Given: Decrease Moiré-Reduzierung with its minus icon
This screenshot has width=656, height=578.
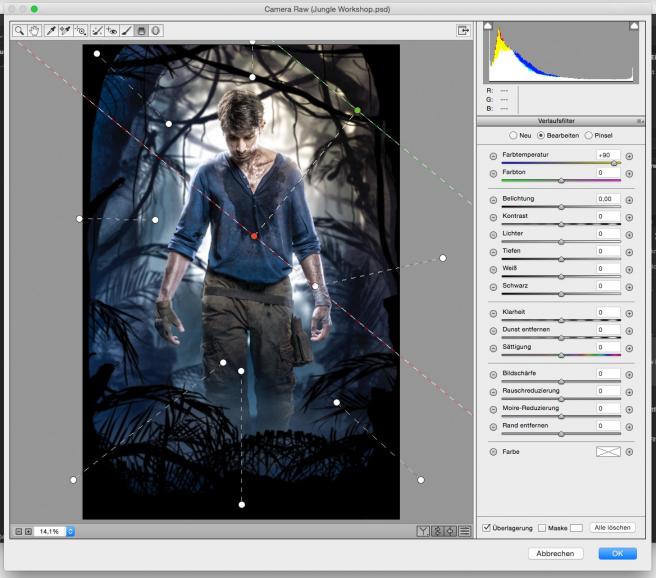Looking at the screenshot, I should 493,409.
